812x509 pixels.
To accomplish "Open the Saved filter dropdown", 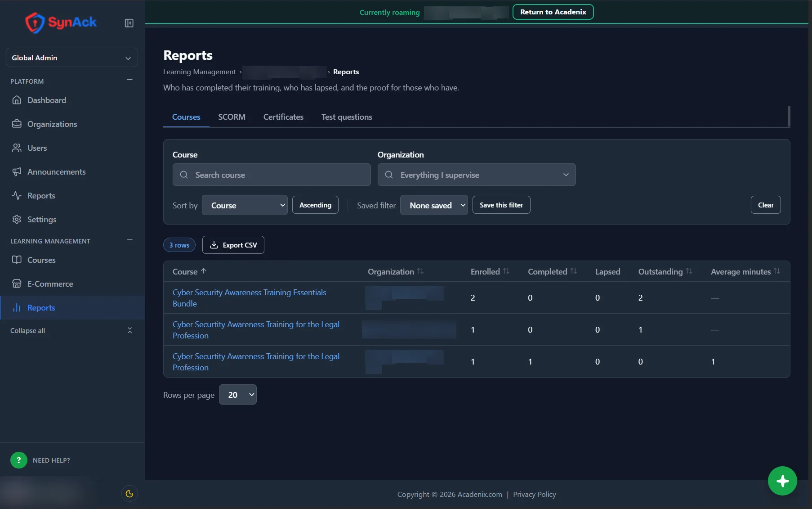I will pos(434,205).
